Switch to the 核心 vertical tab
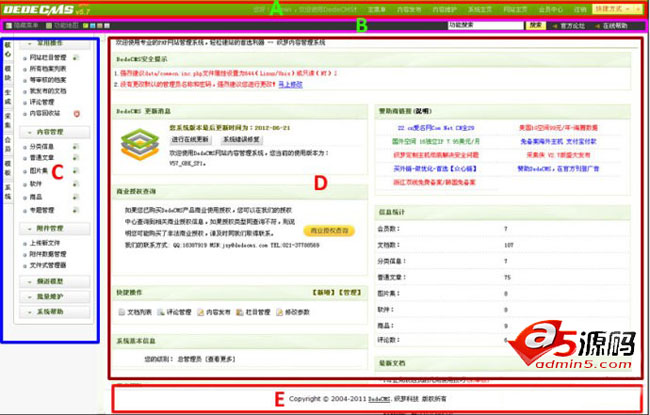 [8, 49]
